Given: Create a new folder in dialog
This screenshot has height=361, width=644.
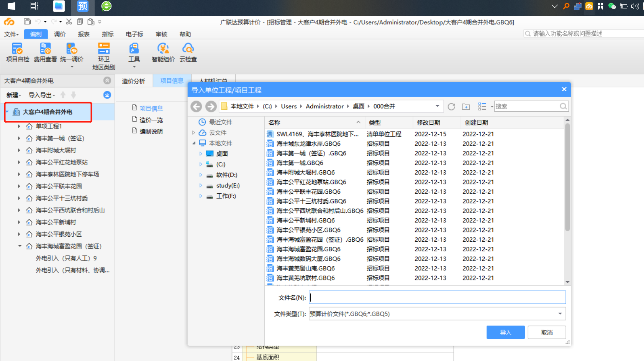Looking at the screenshot, I should click(466, 106).
